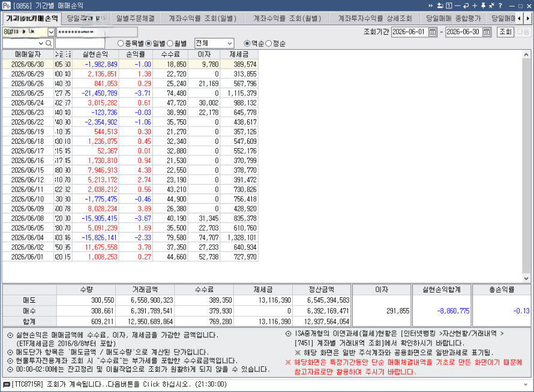534x392 pixels.
Task: Click the numbered '1' screen group icon
Action: pyautogui.click(x=449, y=5)
